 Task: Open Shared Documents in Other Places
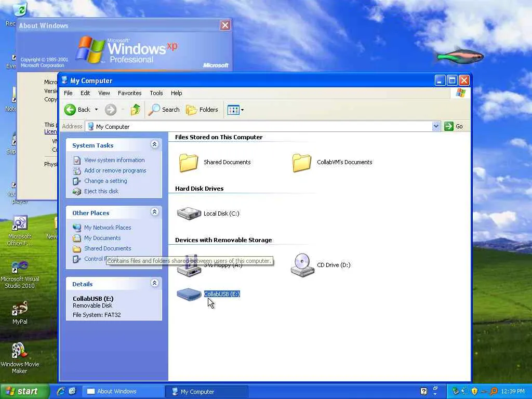click(x=108, y=248)
